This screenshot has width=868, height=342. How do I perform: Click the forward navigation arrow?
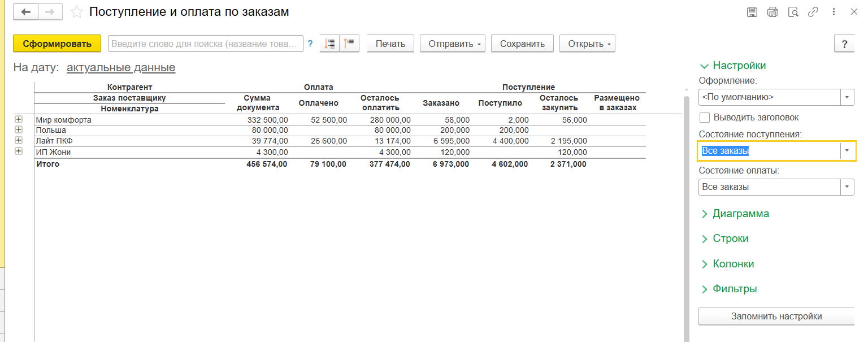pos(50,12)
